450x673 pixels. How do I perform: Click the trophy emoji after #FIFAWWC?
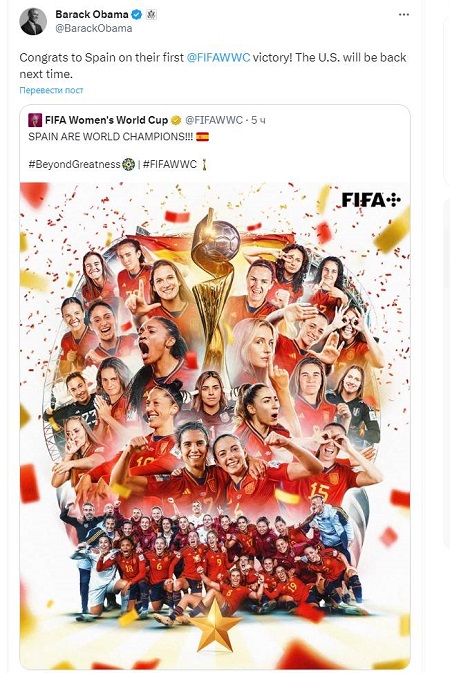(x=204, y=164)
